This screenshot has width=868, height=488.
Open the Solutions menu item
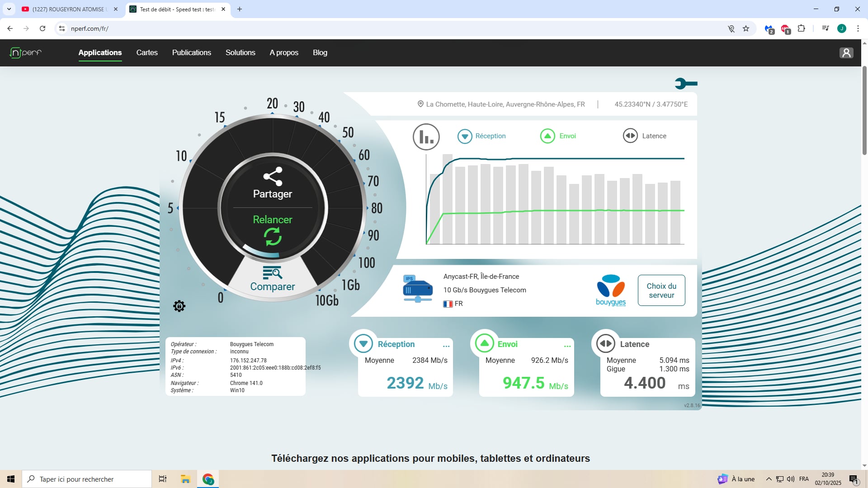[240, 53]
